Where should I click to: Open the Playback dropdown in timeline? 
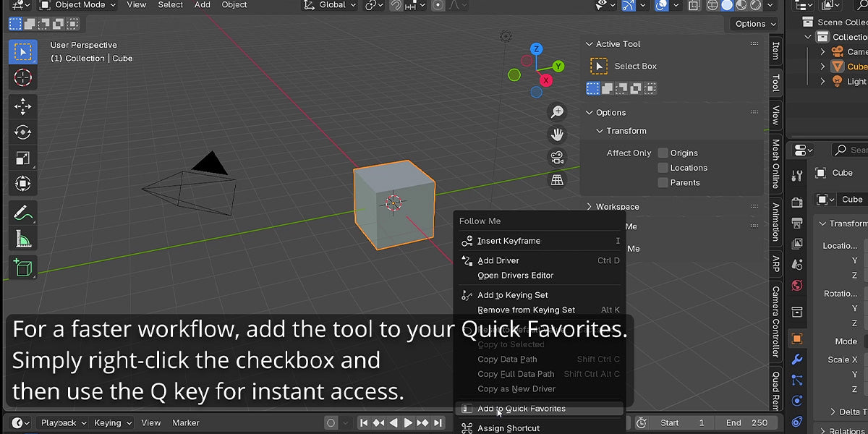point(63,422)
